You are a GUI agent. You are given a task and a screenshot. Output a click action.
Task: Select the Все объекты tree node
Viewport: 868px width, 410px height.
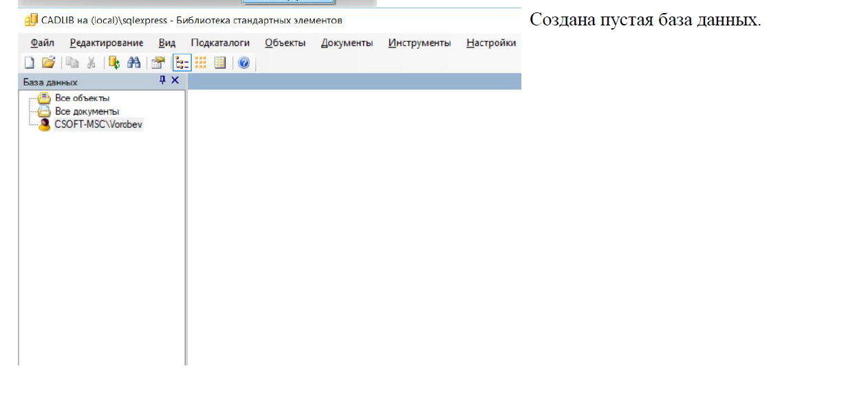coord(82,98)
